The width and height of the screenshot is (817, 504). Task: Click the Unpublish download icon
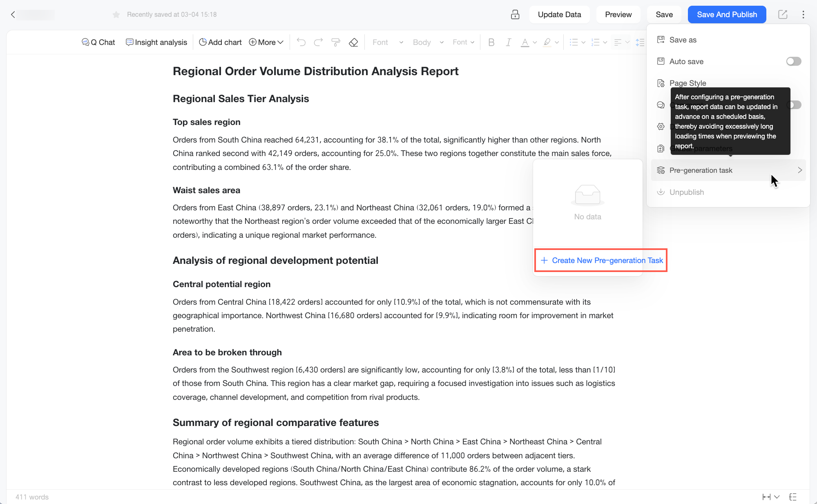(x=661, y=192)
